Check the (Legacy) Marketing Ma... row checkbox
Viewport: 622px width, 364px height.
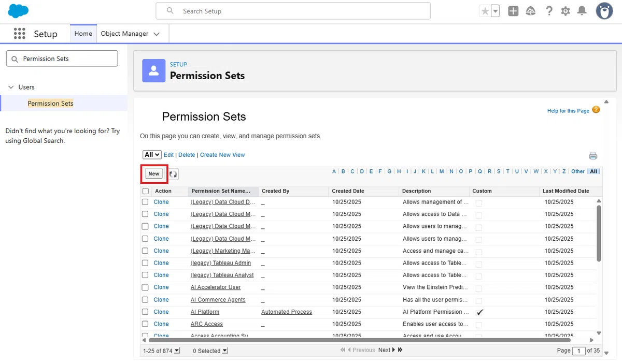pyautogui.click(x=145, y=251)
